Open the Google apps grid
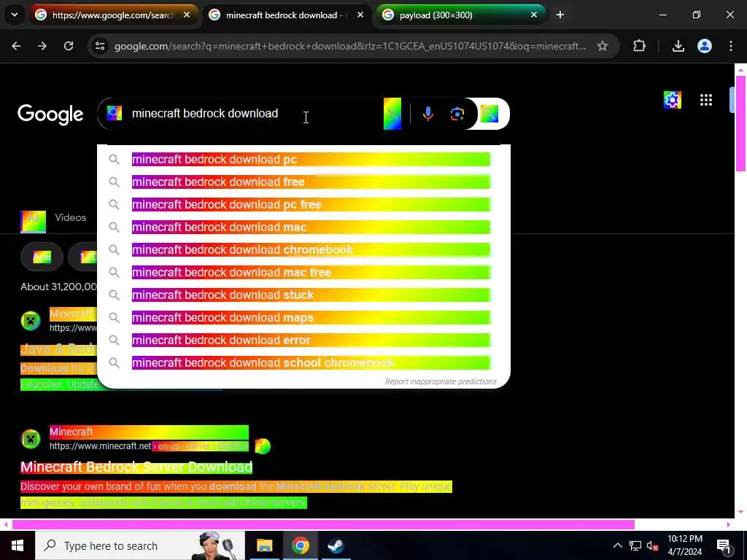The height and width of the screenshot is (560, 747). coord(706,100)
